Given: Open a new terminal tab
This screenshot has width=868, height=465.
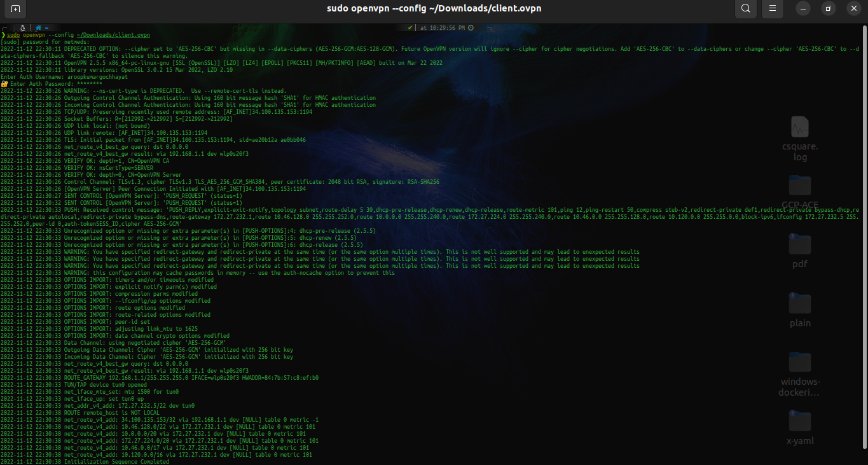Looking at the screenshot, I should pyautogui.click(x=16, y=9).
